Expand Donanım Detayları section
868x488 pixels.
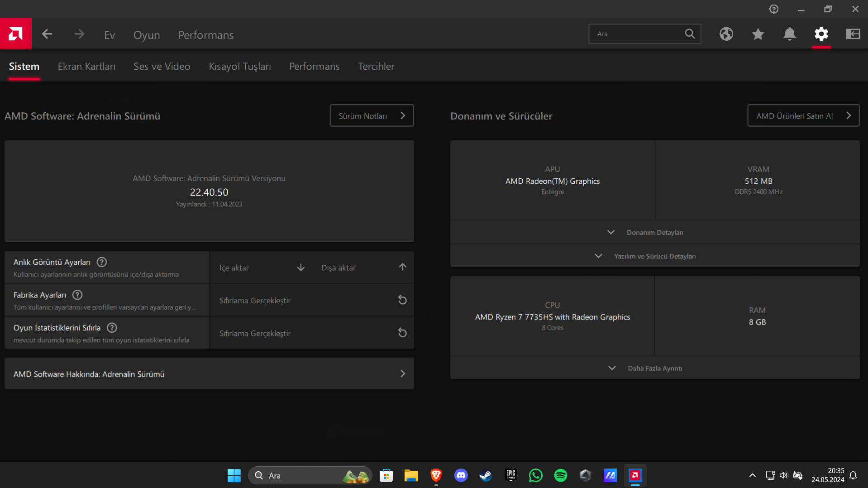coord(655,232)
